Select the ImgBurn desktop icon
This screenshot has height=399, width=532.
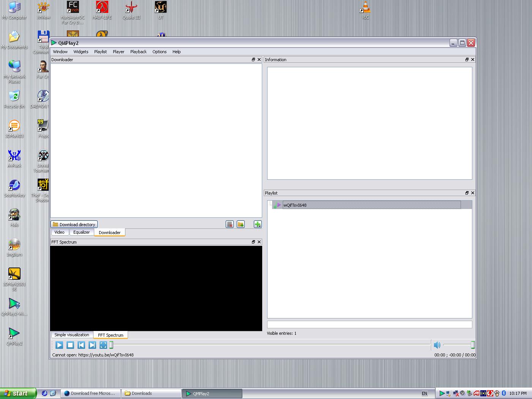click(x=14, y=247)
